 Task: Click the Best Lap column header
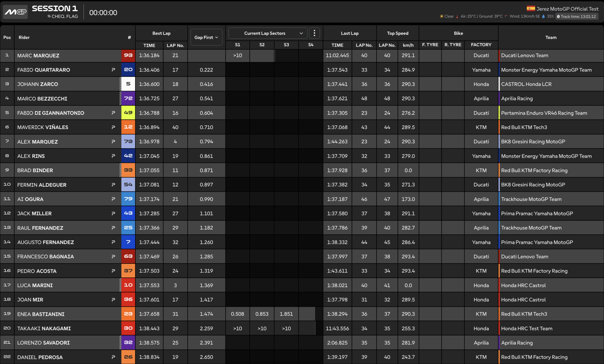tap(161, 33)
